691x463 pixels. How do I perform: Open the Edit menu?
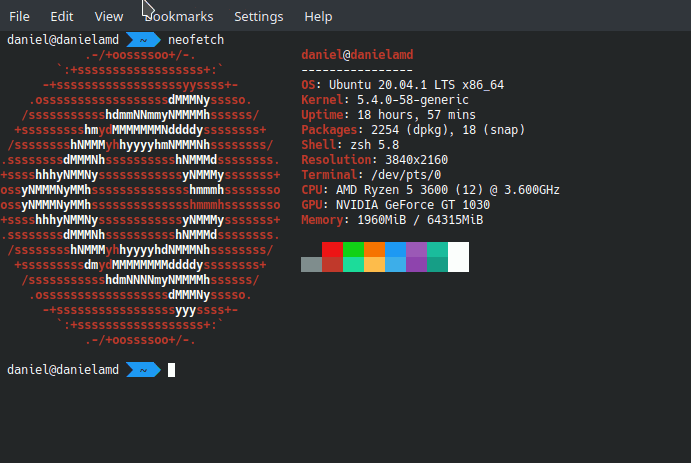62,17
